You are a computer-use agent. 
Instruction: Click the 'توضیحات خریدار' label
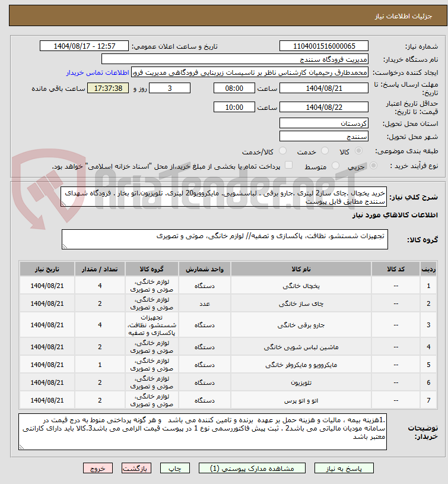point(422,432)
